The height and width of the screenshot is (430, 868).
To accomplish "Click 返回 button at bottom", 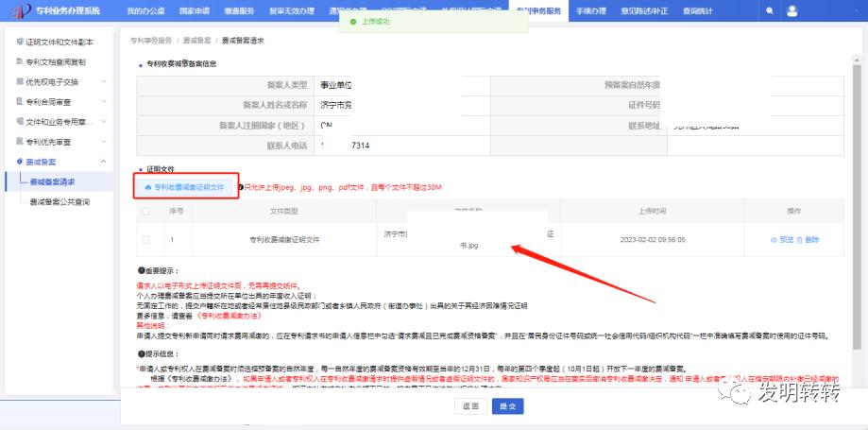I will [x=470, y=406].
